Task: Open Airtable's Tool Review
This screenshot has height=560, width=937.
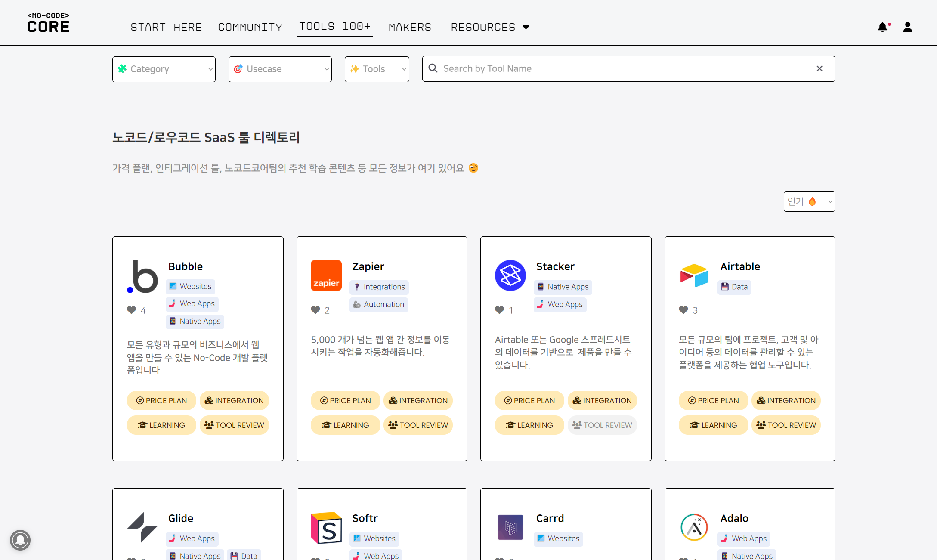Action: [x=786, y=425]
